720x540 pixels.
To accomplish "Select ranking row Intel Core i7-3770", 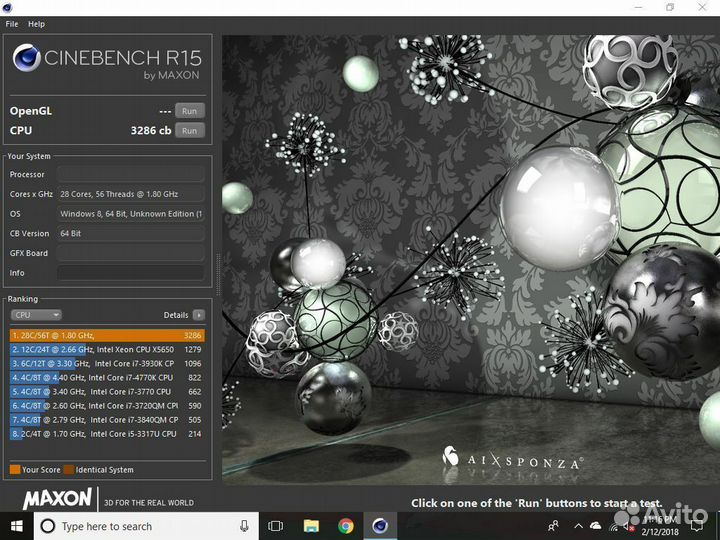I will [107, 392].
